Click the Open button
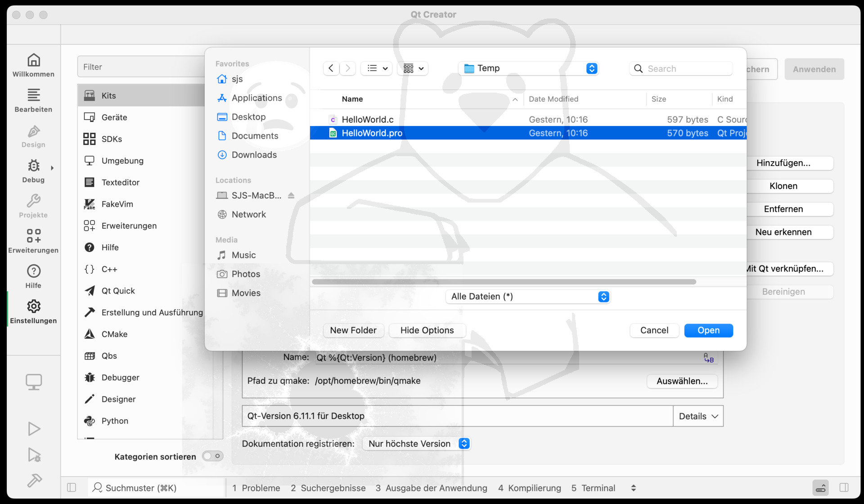 (x=708, y=330)
